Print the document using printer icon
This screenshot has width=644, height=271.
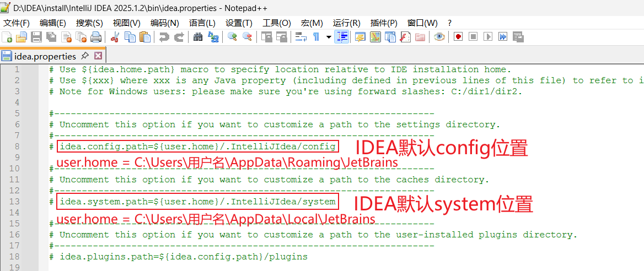tap(96, 37)
